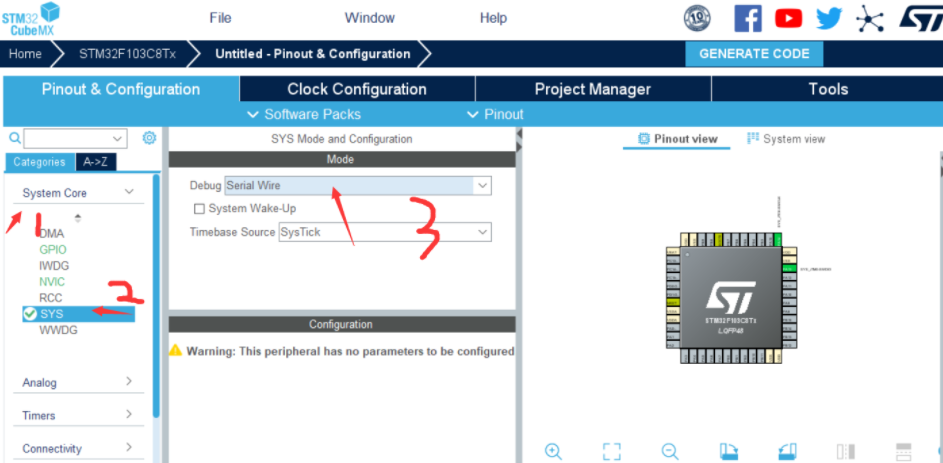943x463 pixels.
Task: Click the ST logo at top right
Action: point(920,19)
